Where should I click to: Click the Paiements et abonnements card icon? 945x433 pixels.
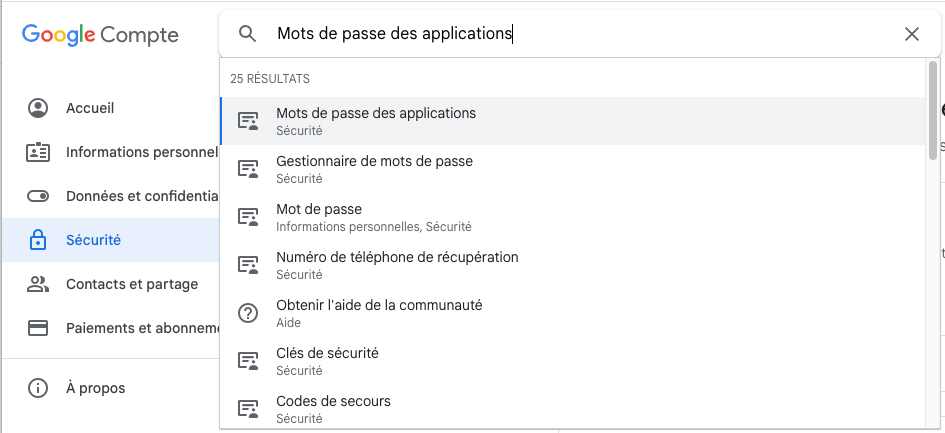point(38,328)
